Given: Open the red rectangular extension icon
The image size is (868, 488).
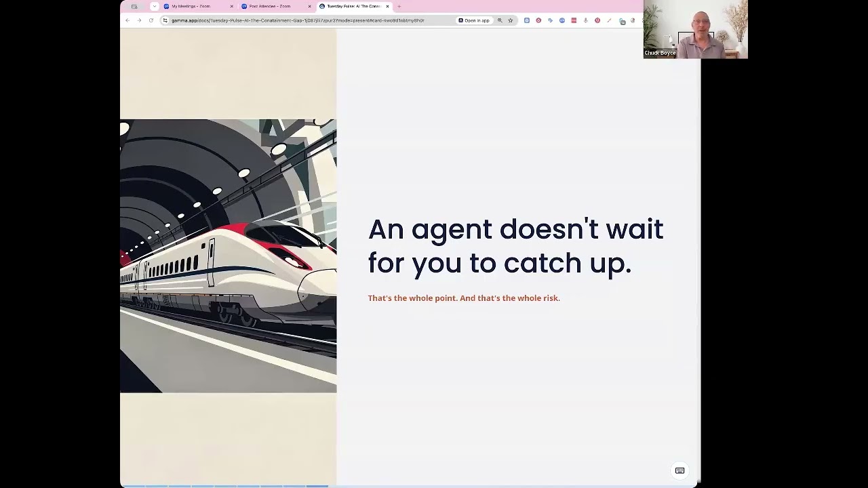Looking at the screenshot, I should click(574, 20).
